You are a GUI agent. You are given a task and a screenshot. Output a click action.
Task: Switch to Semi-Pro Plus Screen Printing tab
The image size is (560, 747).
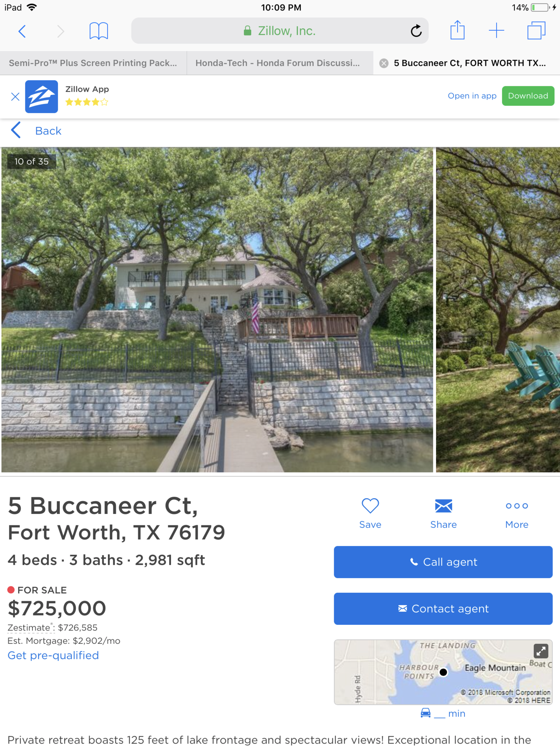[93, 63]
